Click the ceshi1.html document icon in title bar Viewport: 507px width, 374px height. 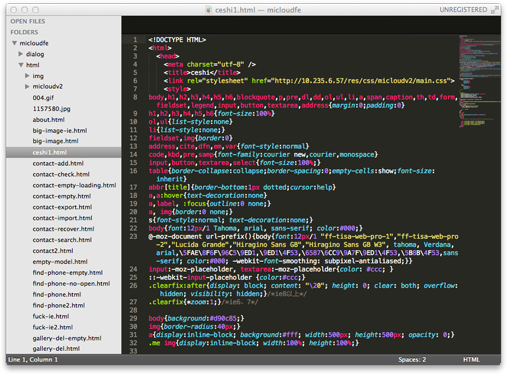209,10
